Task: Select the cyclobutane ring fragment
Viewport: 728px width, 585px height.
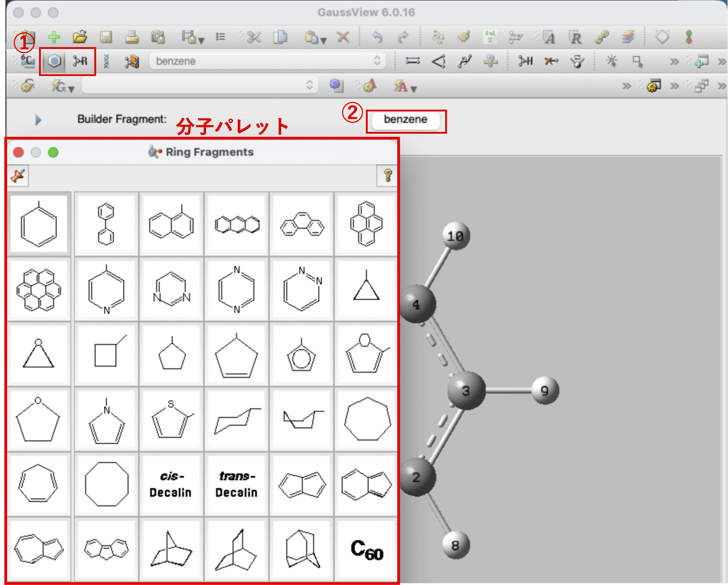Action: pyautogui.click(x=106, y=354)
